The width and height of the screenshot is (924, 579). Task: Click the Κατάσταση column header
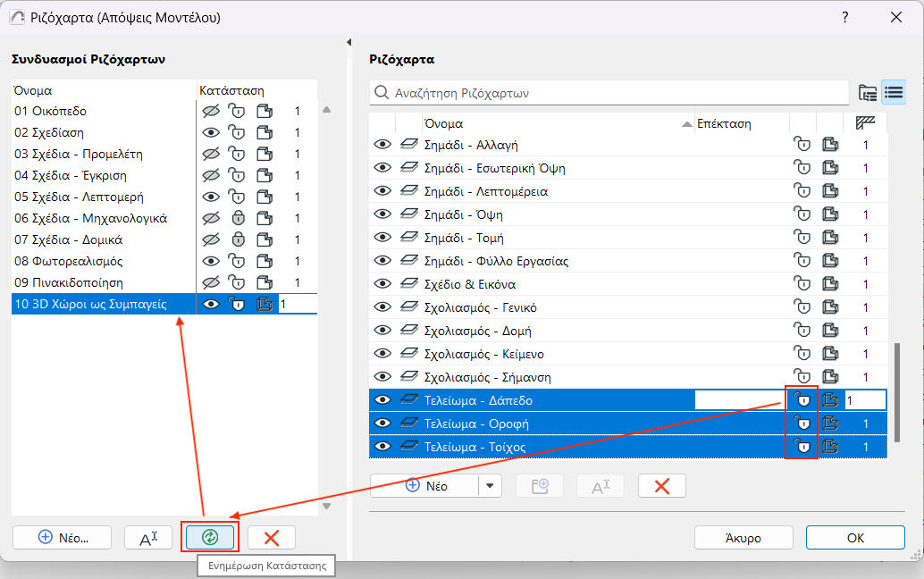pos(257,91)
